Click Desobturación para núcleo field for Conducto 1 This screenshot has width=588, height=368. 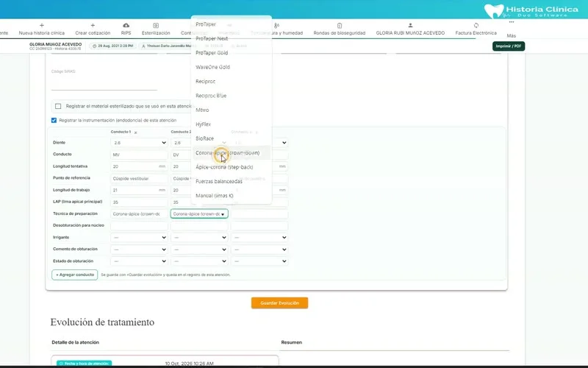click(x=139, y=226)
